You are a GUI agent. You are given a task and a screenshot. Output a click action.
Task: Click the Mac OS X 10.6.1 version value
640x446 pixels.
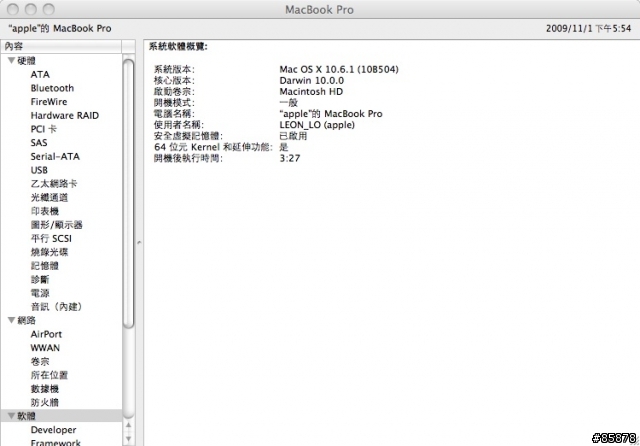[339, 69]
